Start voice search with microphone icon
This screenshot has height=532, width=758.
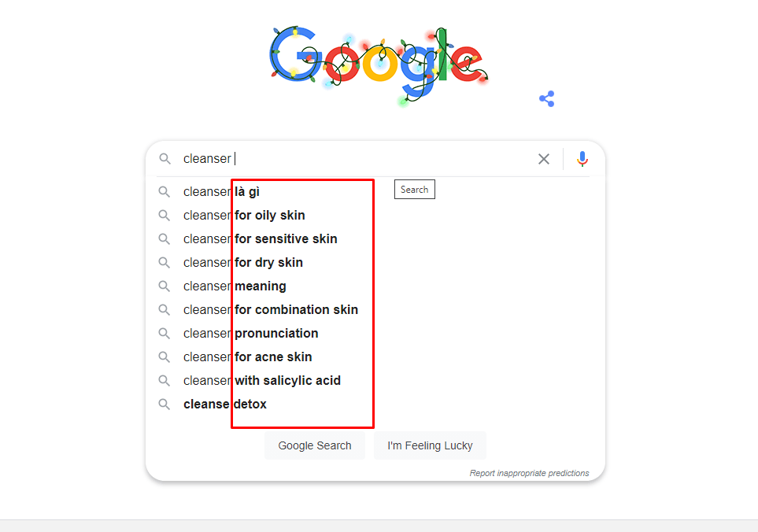[582, 159]
